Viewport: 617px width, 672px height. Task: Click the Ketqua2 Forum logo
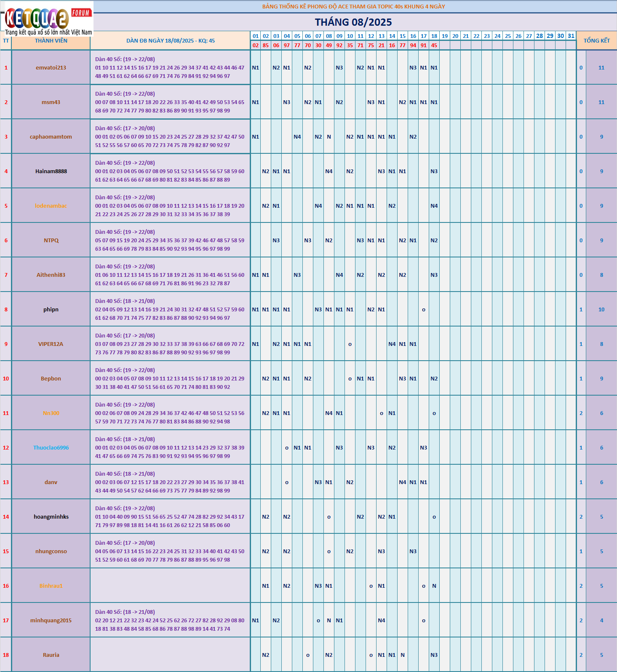coord(47,19)
